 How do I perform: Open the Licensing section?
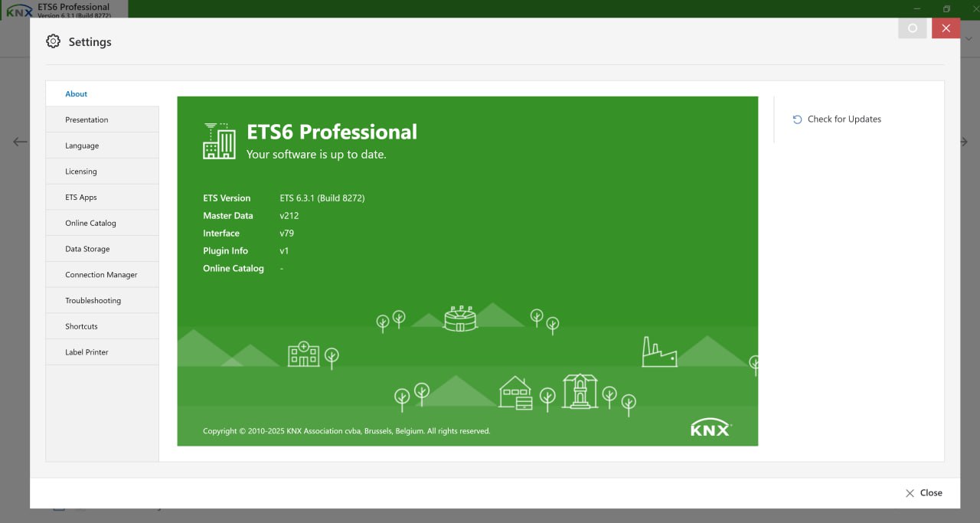[x=81, y=172]
